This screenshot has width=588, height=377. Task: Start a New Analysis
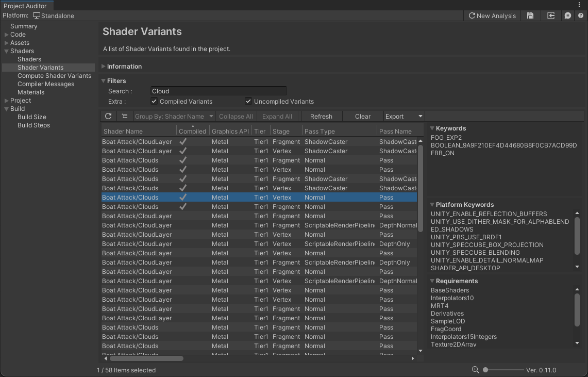pos(492,16)
